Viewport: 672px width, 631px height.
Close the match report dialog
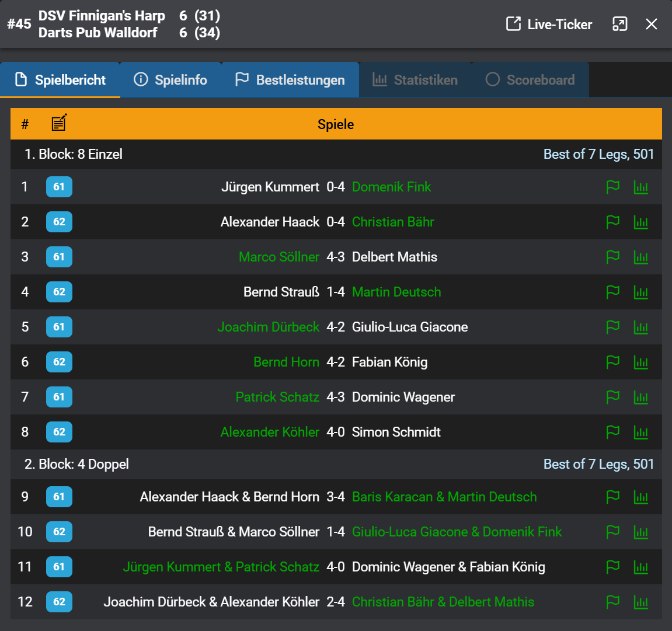(652, 24)
